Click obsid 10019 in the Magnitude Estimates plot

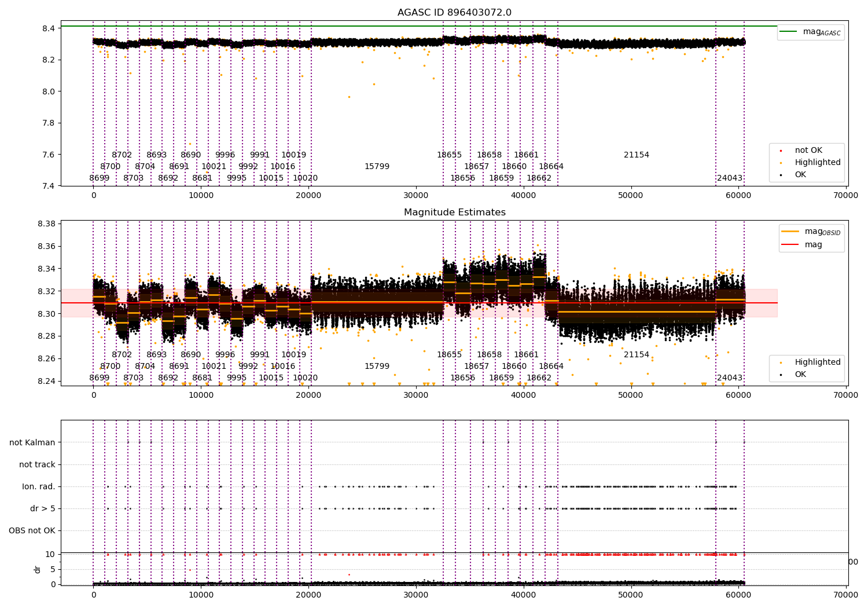[x=294, y=355]
